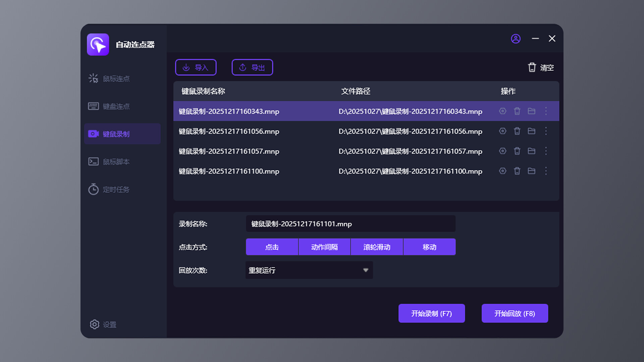Click the app logo cursor icon

[98, 45]
